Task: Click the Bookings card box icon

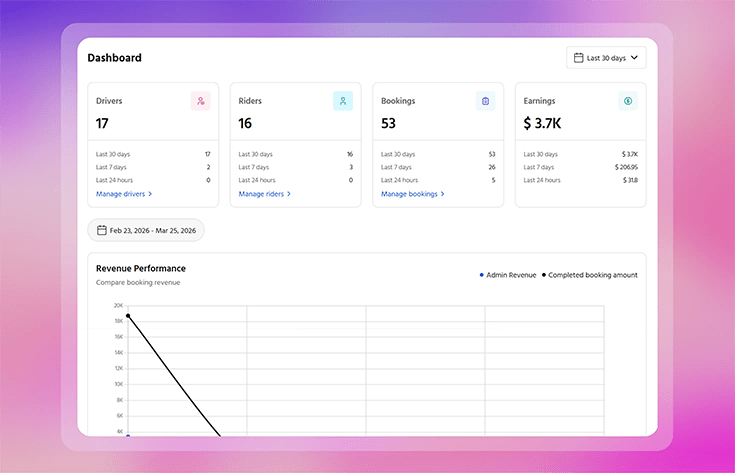Action: point(486,101)
